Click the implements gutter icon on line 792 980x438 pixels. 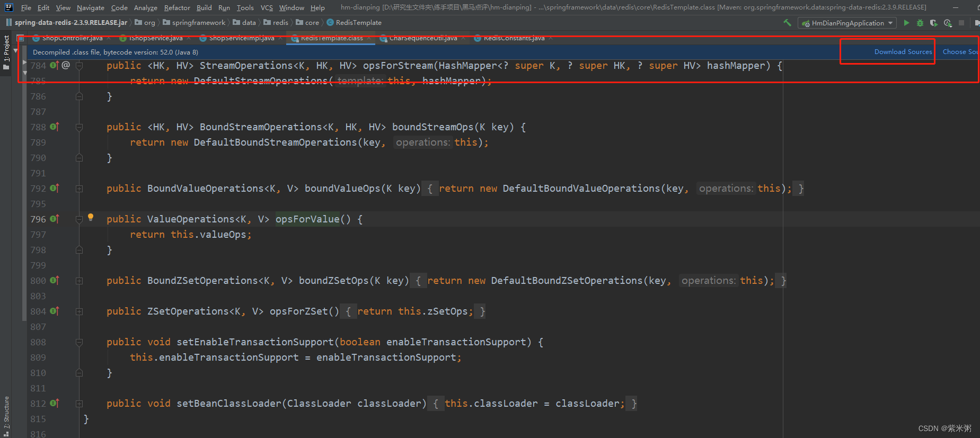pyautogui.click(x=54, y=188)
